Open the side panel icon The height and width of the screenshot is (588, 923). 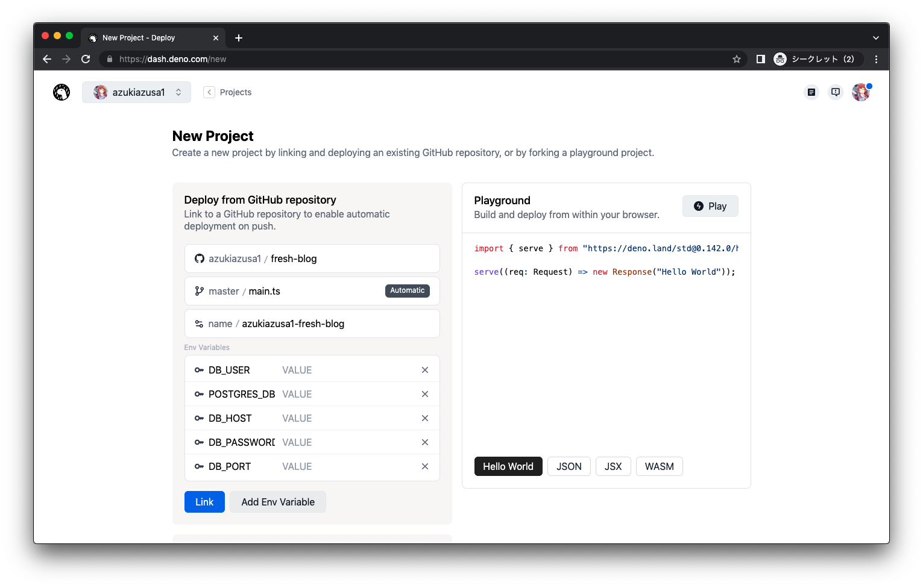(761, 59)
